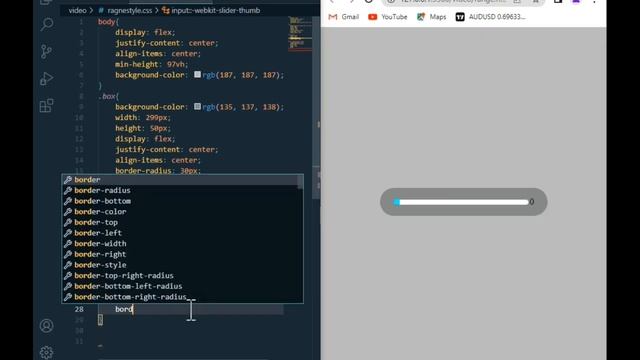Open .box background-color swatch rgb(135, 137, 138)
640x360 pixels.
198,106
